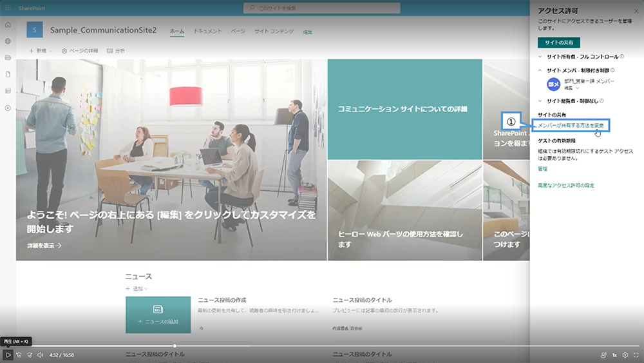Click 詳細を表示 link on hero image
Screen dimensions: 644x363
point(44,246)
